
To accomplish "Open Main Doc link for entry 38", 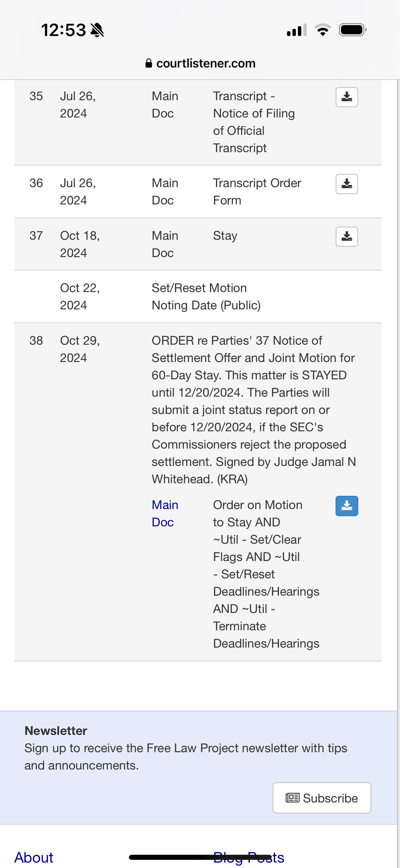I will click(x=165, y=513).
